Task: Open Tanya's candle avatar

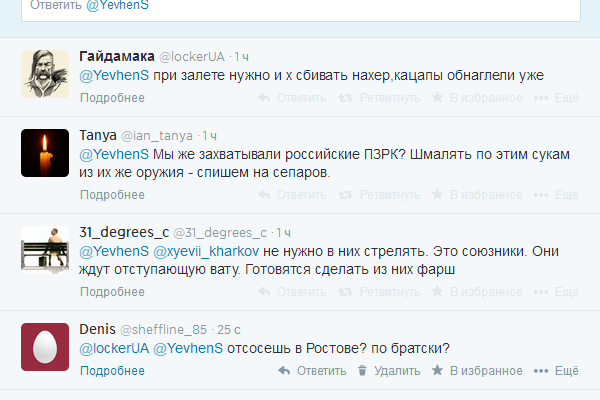Action: (x=45, y=153)
